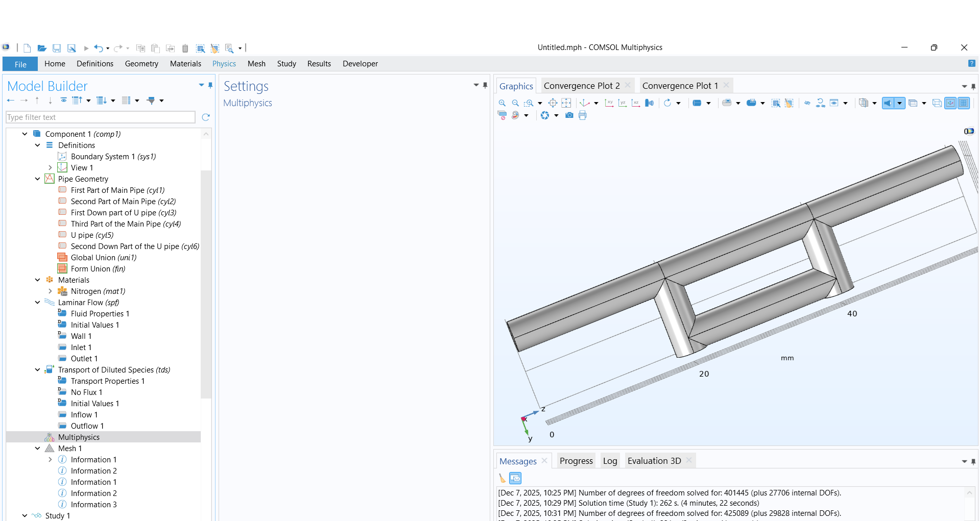Image resolution: width=980 pixels, height=521 pixels.
Task: Click the Undo icon in quick toolbar
Action: click(x=98, y=48)
